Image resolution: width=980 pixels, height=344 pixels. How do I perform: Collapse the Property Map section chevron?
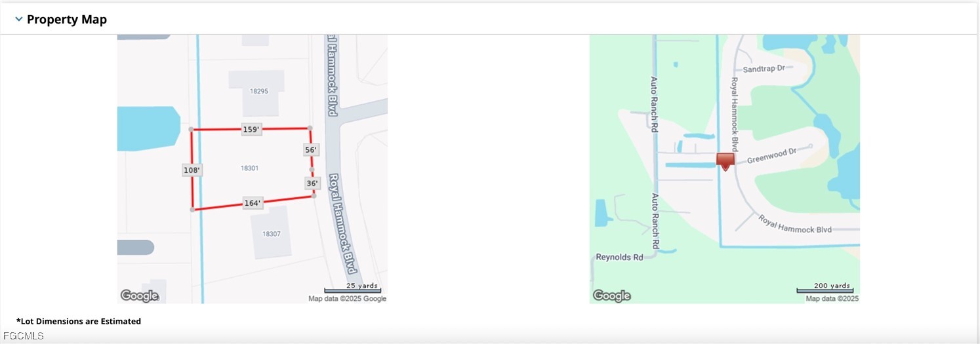point(18,20)
